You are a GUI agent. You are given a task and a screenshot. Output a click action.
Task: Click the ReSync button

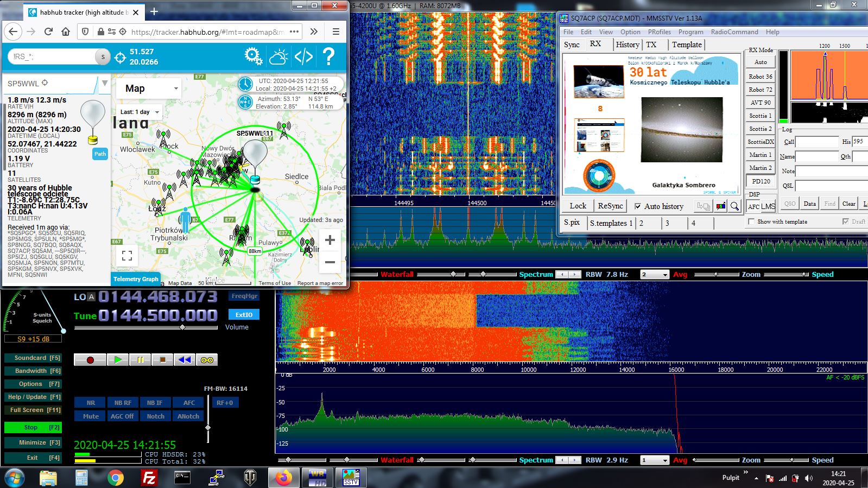(610, 206)
